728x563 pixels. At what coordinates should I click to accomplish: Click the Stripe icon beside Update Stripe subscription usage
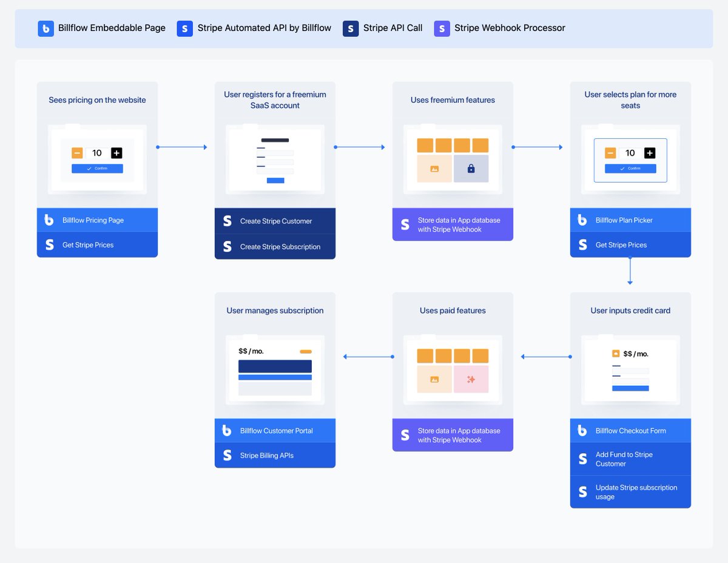583,491
